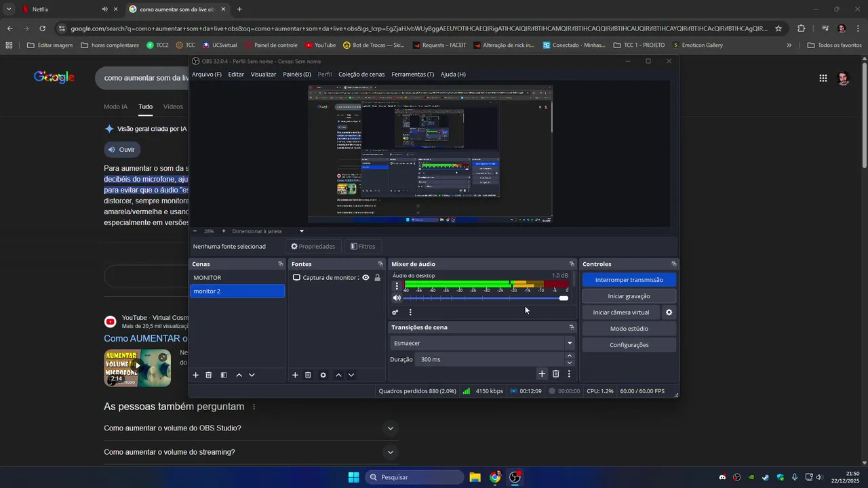Mute Áudio do desktop speaker icon
The image size is (868, 488).
(397, 298)
